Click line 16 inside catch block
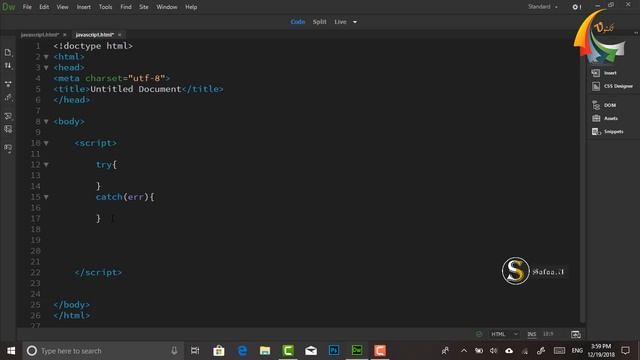 pos(310,208)
